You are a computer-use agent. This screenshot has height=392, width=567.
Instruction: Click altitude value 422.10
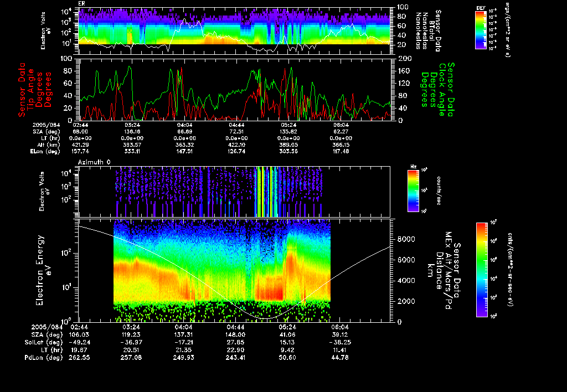236,145
